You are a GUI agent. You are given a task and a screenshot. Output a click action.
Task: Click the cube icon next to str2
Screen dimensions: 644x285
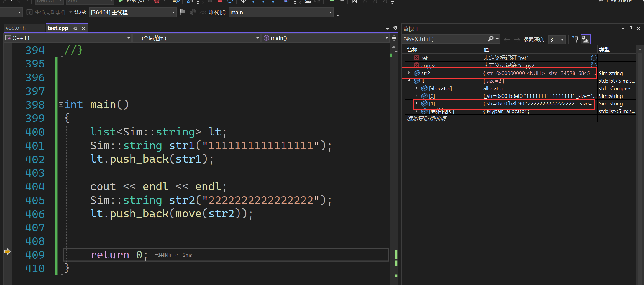click(417, 73)
